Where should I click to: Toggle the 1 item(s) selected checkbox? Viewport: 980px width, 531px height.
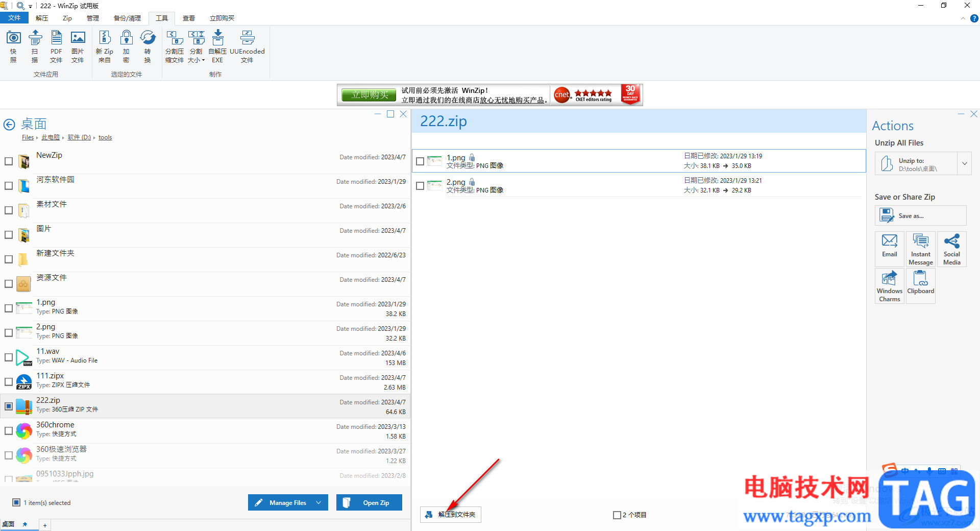pos(16,502)
